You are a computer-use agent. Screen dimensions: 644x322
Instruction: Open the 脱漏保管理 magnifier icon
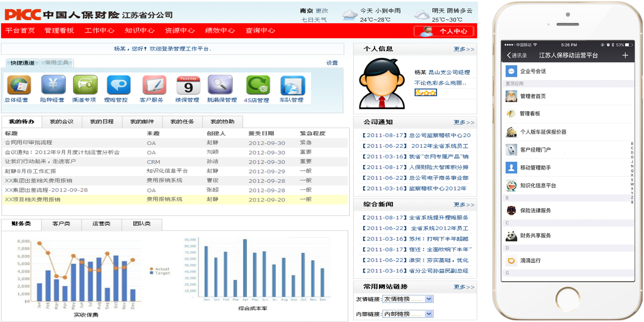(x=220, y=85)
